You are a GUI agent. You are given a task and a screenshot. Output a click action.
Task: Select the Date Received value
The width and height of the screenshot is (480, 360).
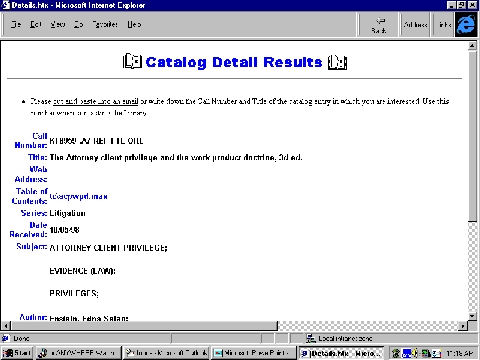[64, 230]
